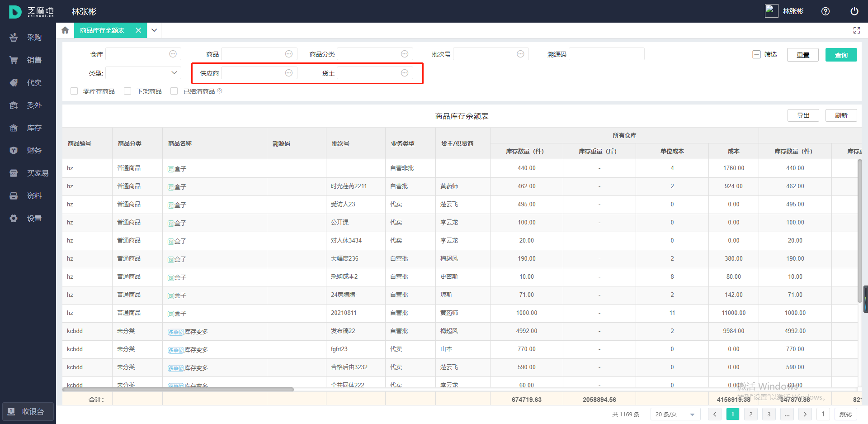The image size is (868, 424).
Task: Toggle fullscreen icon at top right
Action: pyautogui.click(x=856, y=30)
